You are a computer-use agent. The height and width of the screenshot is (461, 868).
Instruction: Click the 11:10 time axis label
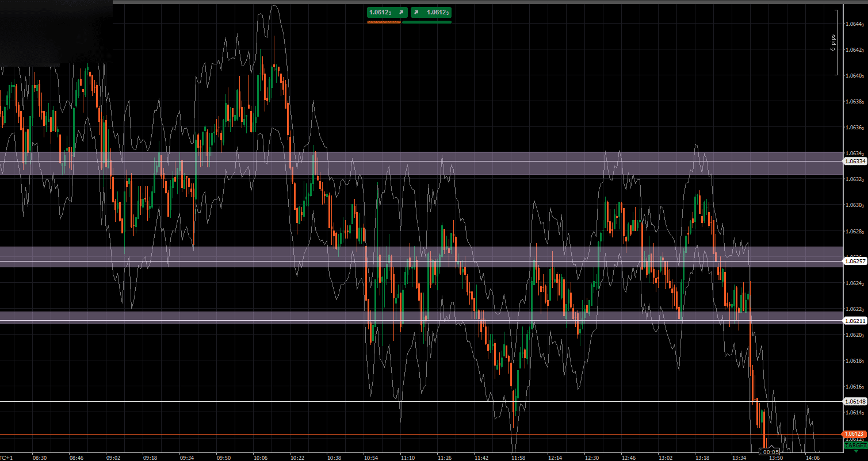point(408,458)
